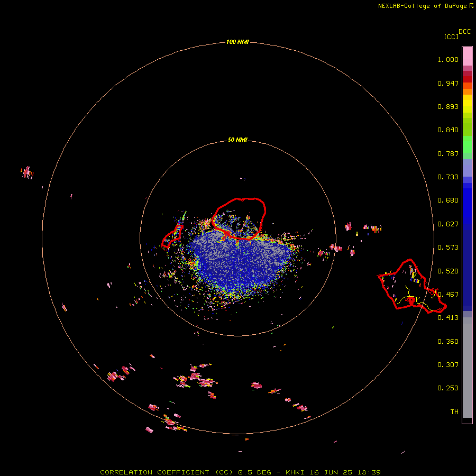Click the 0.573 color scale value
Screen dimensions: 476x476
[448, 248]
